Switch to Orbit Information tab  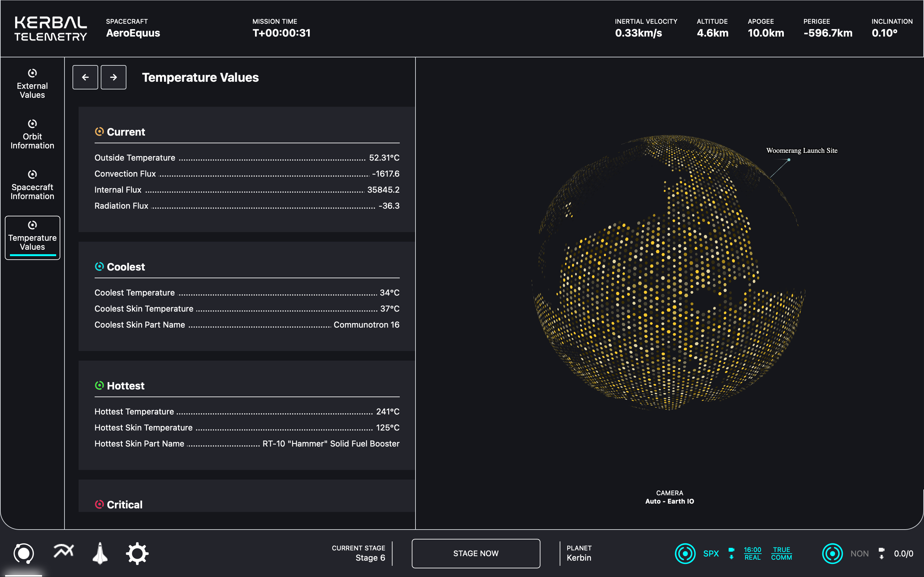[x=32, y=135]
